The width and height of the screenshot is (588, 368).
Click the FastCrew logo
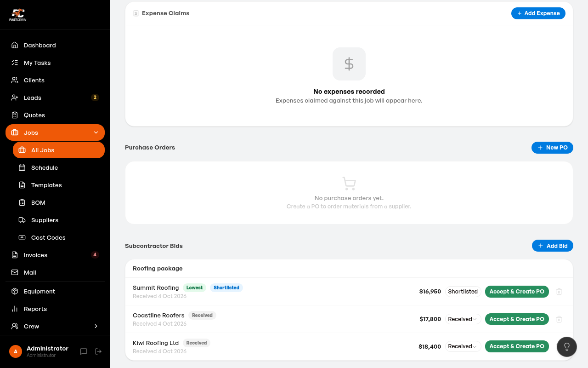[18, 15]
